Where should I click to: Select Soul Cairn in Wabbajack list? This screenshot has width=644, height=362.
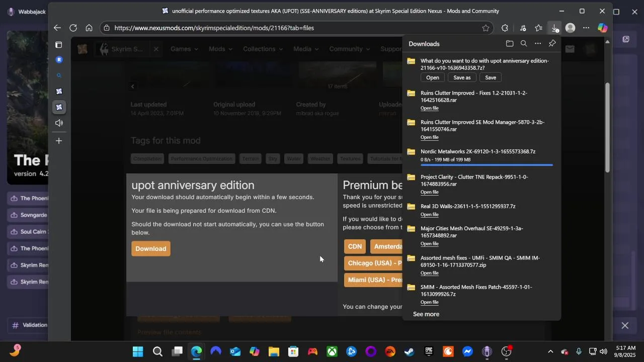29,232
